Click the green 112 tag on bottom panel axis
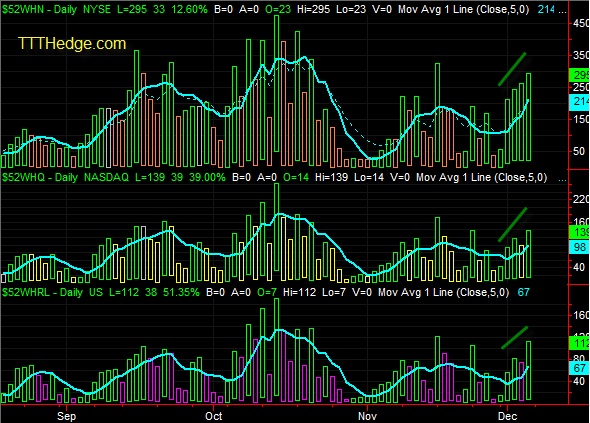590x423 pixels. pos(579,343)
